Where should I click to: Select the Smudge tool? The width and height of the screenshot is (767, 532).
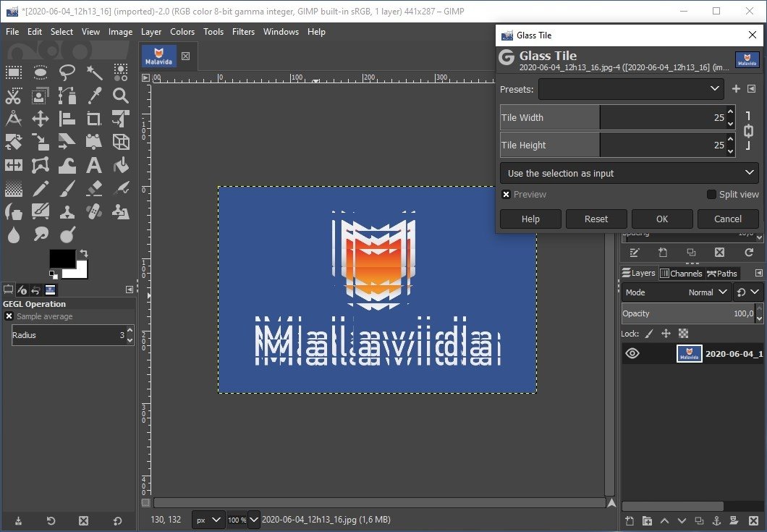coord(41,235)
